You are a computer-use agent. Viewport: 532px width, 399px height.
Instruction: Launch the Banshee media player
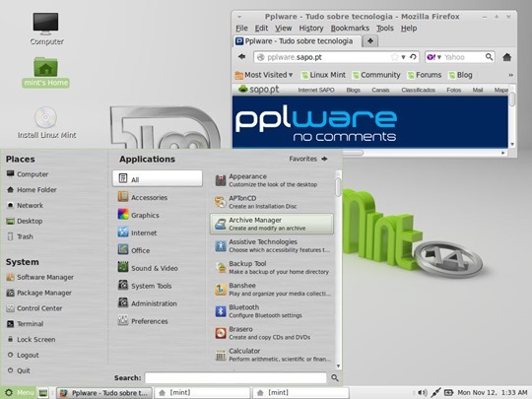[x=272, y=290]
